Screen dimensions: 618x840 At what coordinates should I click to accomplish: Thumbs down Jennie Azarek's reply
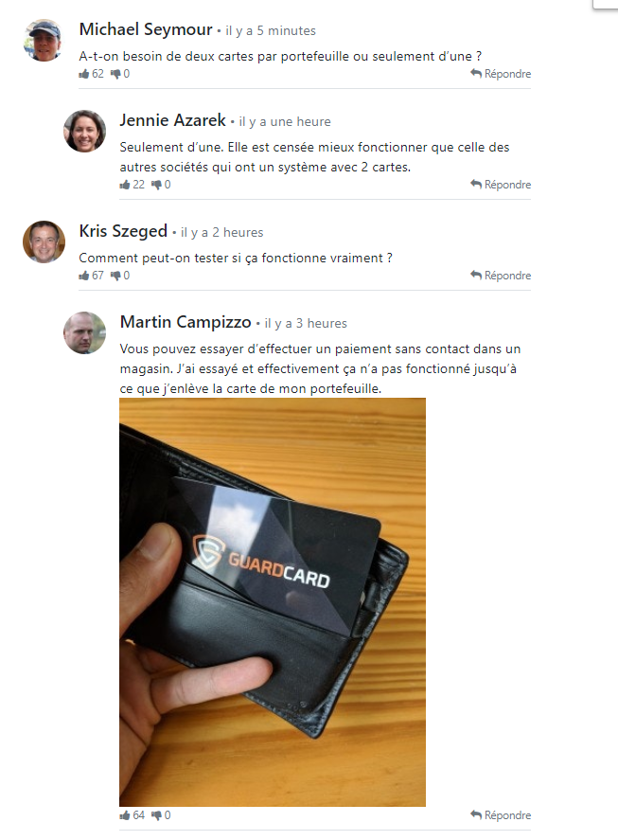156,185
